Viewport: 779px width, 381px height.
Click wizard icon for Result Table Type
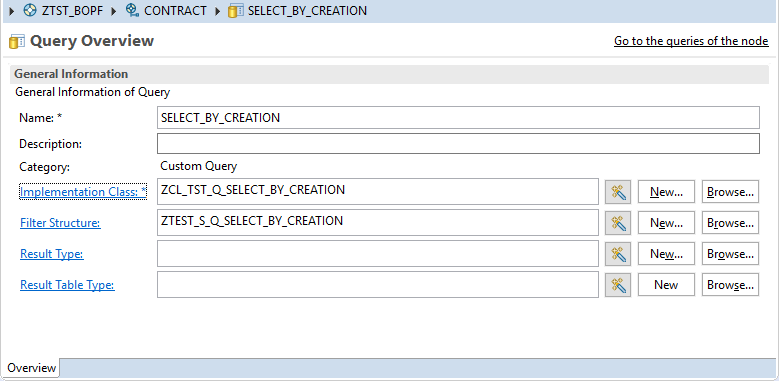(x=618, y=285)
